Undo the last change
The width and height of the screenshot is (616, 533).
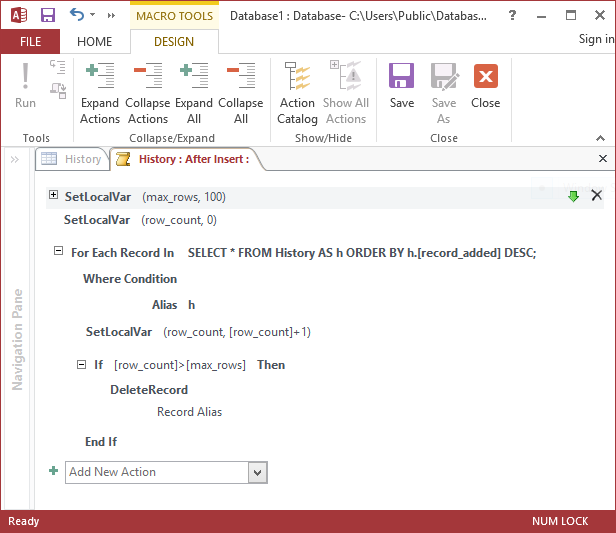(x=77, y=15)
